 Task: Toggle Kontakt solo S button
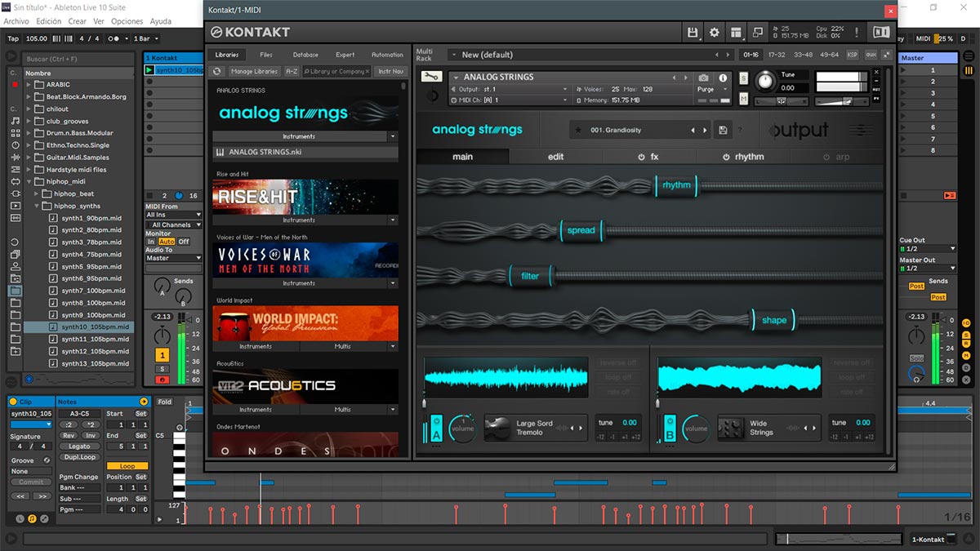744,78
